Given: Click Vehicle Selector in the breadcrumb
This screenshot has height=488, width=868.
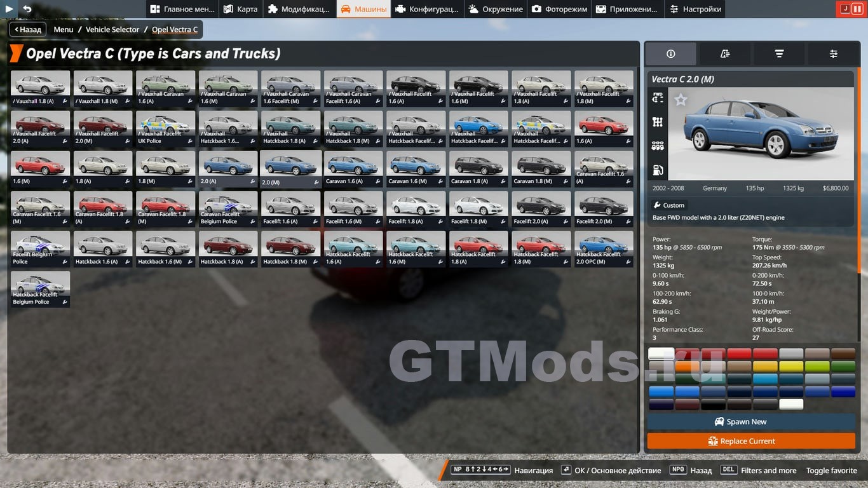Looking at the screenshot, I should coord(112,29).
